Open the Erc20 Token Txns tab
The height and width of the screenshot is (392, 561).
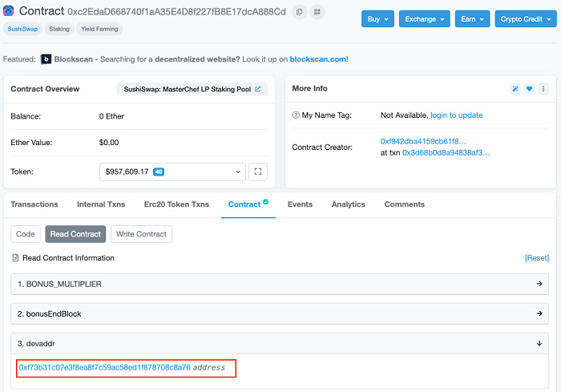[176, 204]
